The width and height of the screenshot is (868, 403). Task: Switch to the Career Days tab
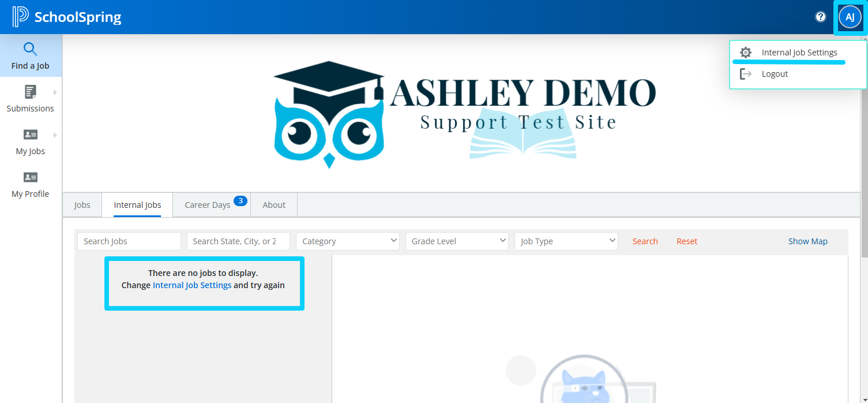point(207,204)
